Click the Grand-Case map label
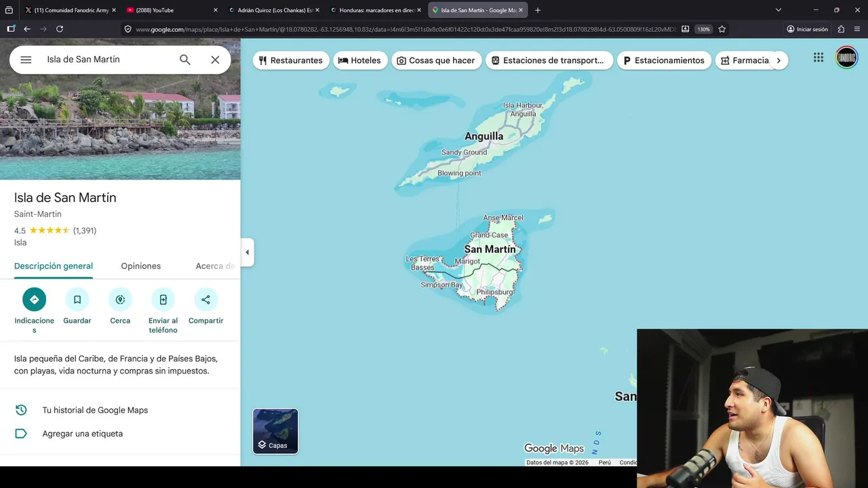 point(489,235)
